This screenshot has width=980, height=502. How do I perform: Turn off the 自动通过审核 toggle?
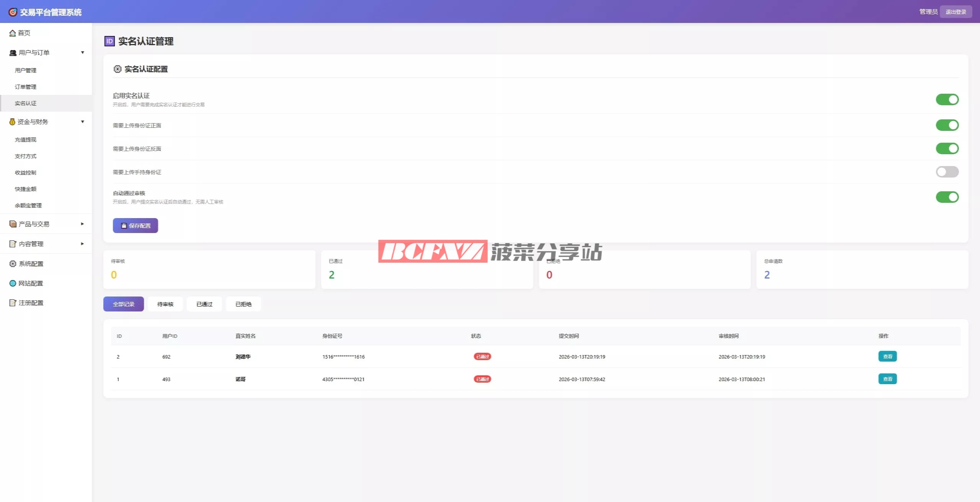point(947,197)
